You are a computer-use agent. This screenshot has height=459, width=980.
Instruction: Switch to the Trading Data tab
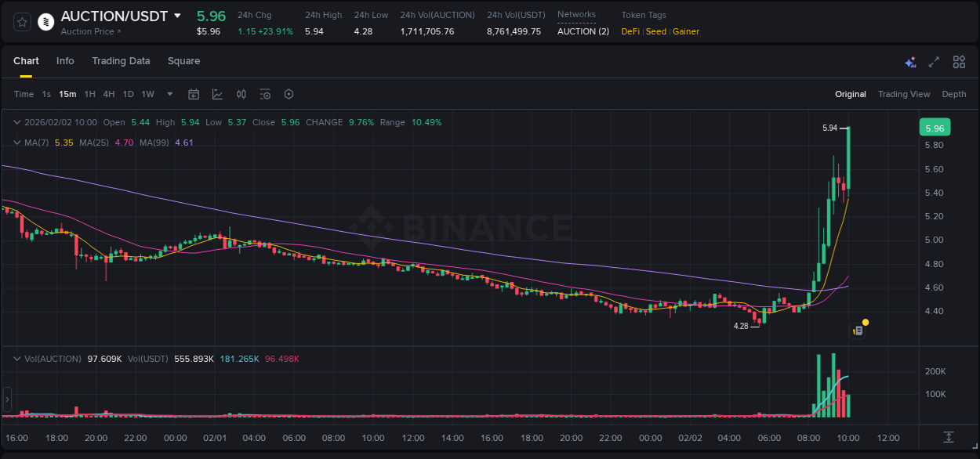121,60
